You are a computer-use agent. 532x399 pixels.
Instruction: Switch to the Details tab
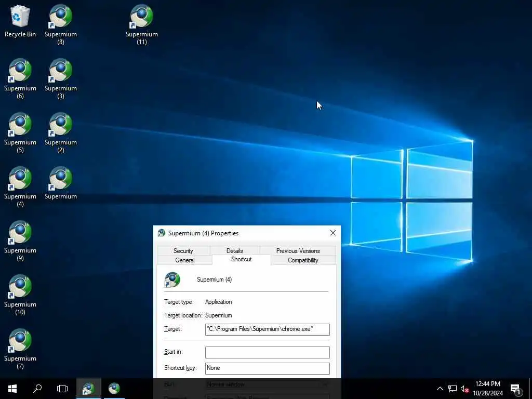pyautogui.click(x=234, y=251)
